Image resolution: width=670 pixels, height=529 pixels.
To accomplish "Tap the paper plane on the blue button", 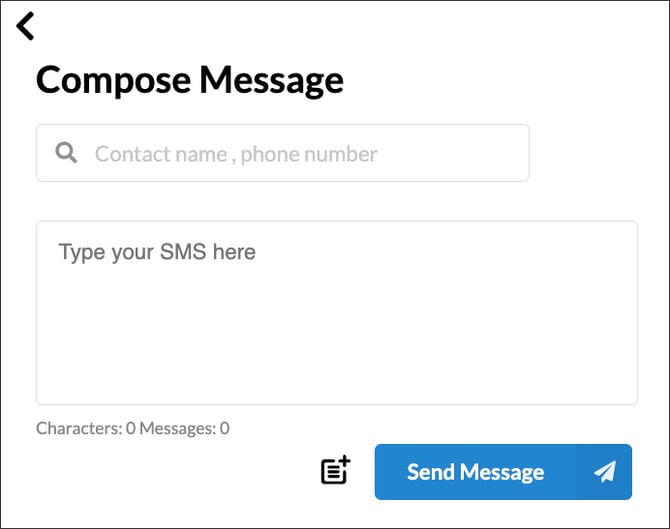I will (604, 472).
